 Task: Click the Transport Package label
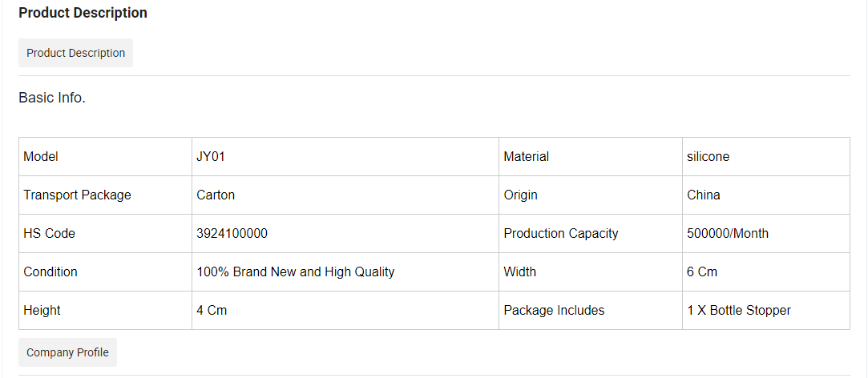(x=77, y=195)
